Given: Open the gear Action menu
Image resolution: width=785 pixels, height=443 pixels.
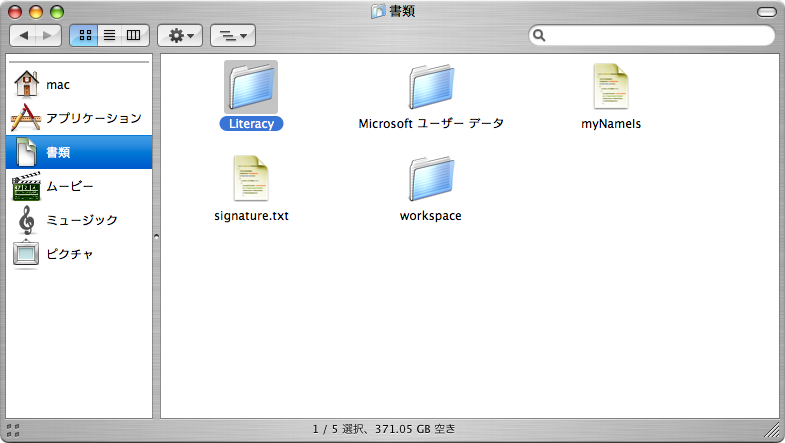Looking at the screenshot, I should click(x=180, y=36).
